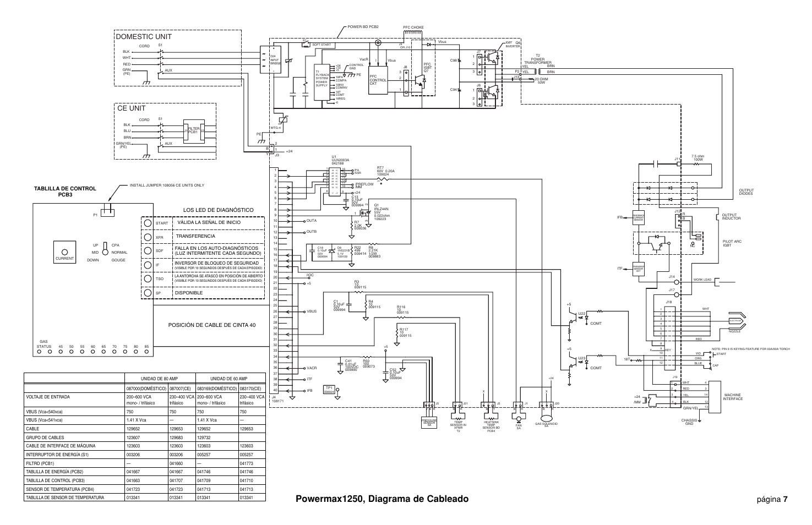Click the NOZZLE label near torch
This screenshot has width=812, height=525.
click(x=734, y=331)
